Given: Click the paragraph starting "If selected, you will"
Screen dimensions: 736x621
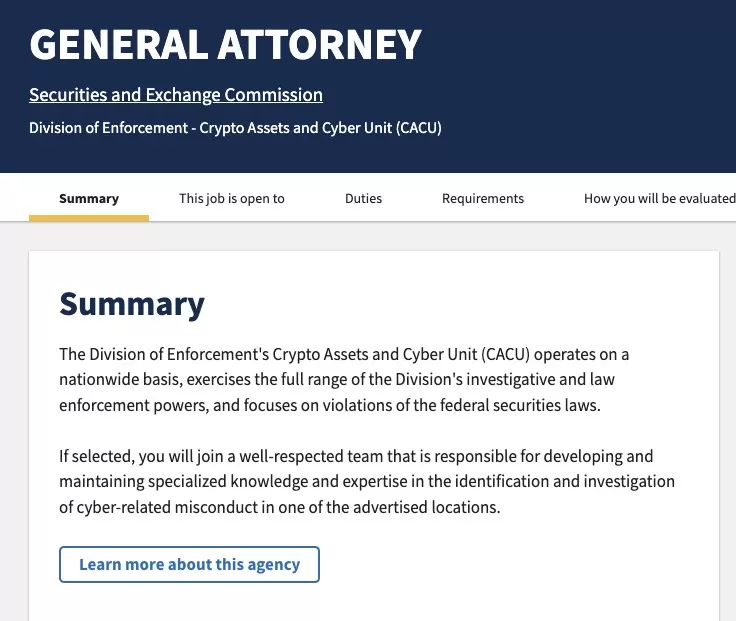Looking at the screenshot, I should click(x=367, y=481).
